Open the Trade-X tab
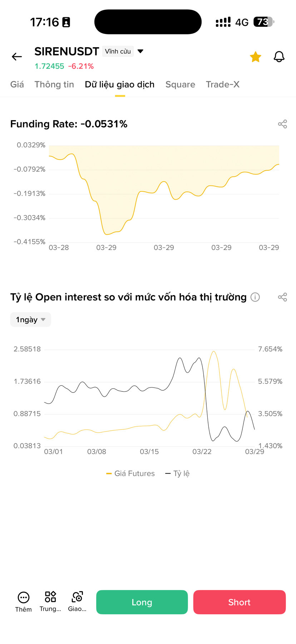296x644 pixels. point(222,84)
